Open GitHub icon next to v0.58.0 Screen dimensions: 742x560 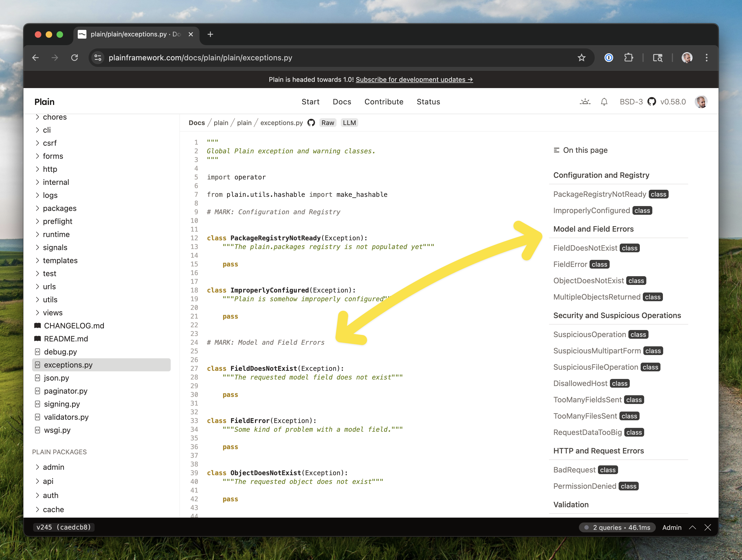651,102
